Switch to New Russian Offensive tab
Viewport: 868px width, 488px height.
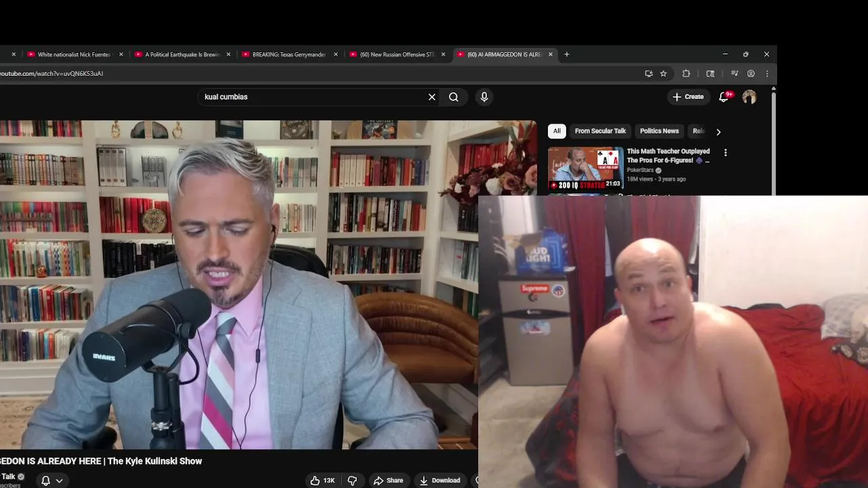395,54
